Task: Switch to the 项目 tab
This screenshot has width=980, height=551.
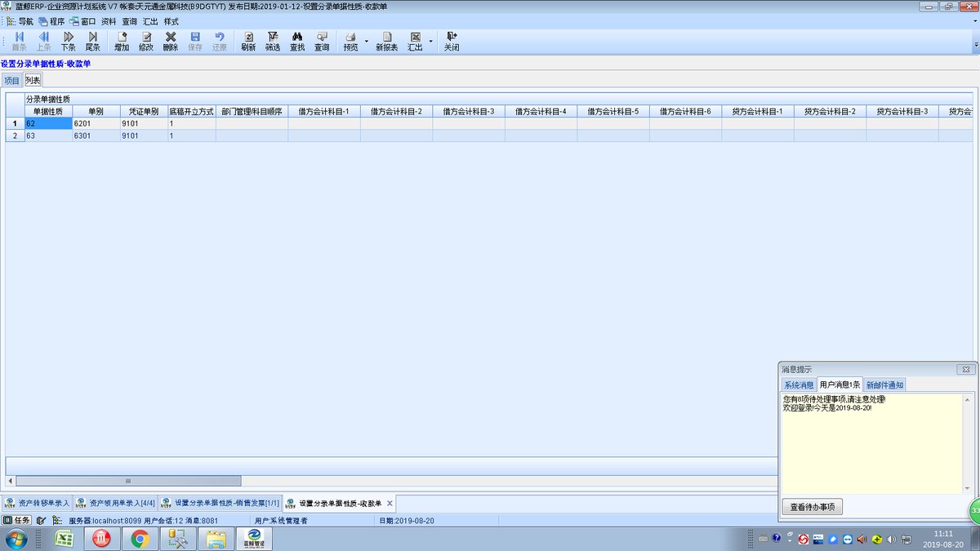Action: (11, 80)
